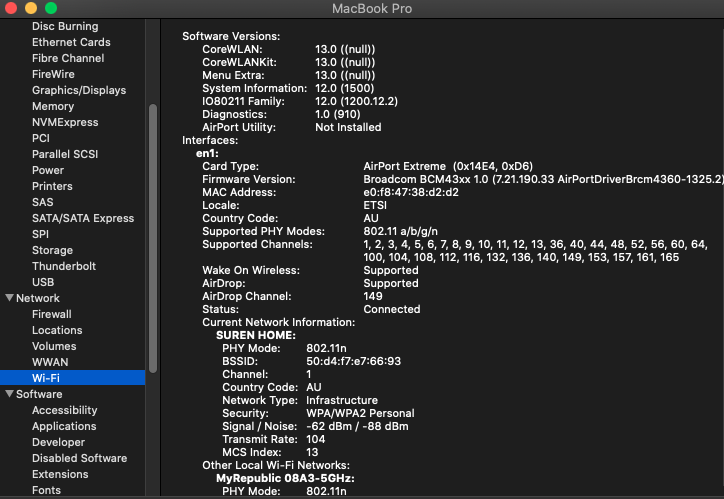Open the FireWire hardware entry
This screenshot has height=499, width=724.
pyautogui.click(x=53, y=74)
